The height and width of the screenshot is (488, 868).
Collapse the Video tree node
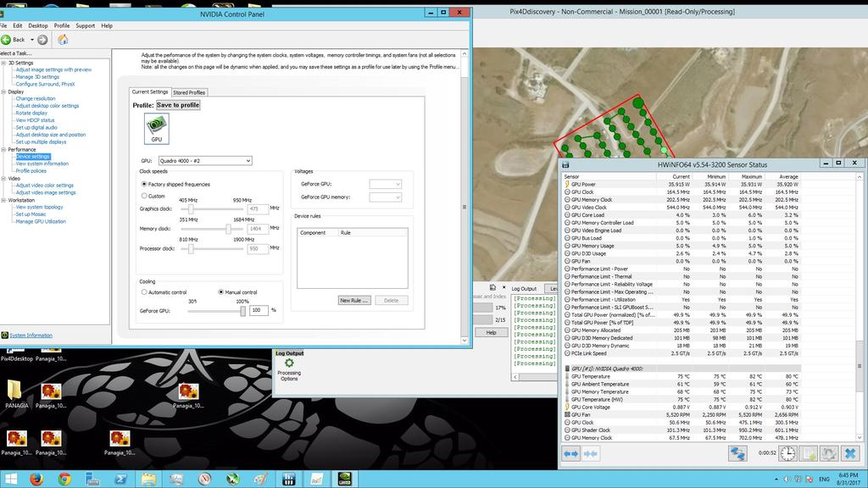coord(4,179)
